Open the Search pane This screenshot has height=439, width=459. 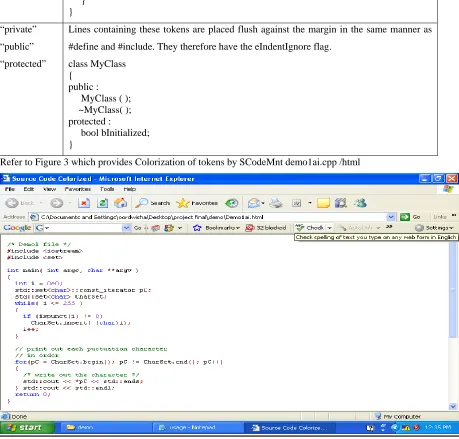(x=153, y=203)
